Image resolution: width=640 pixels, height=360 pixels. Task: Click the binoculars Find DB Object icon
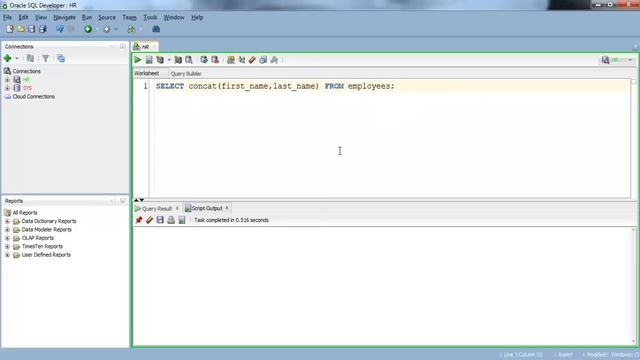tap(156, 29)
